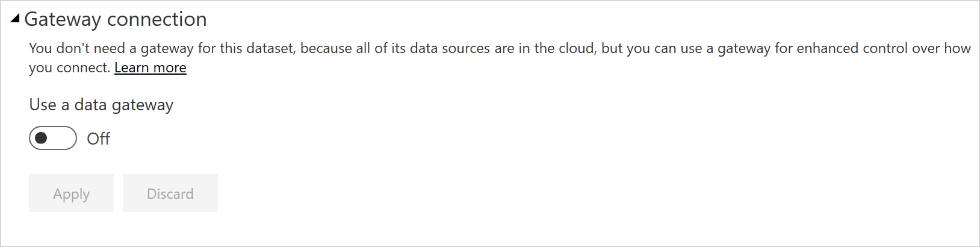Select the Gateway connection section title

pyautogui.click(x=115, y=19)
